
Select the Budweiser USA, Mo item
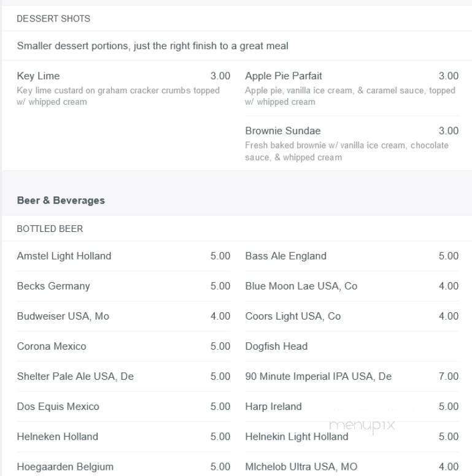[x=63, y=316]
